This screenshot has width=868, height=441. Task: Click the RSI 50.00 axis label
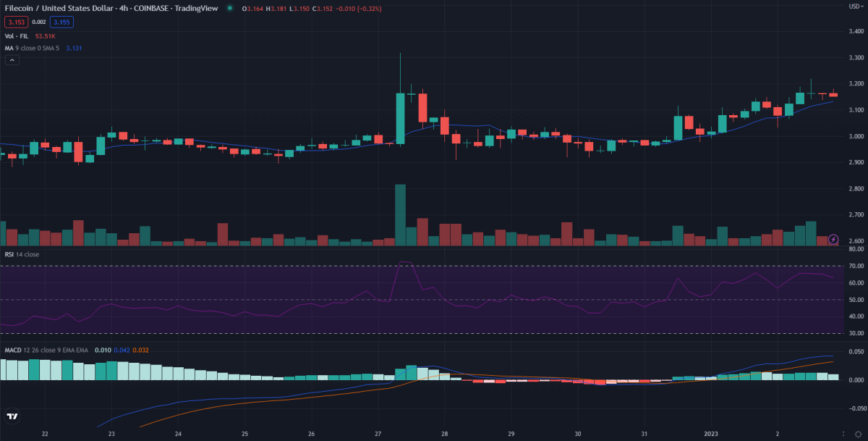[856, 300]
